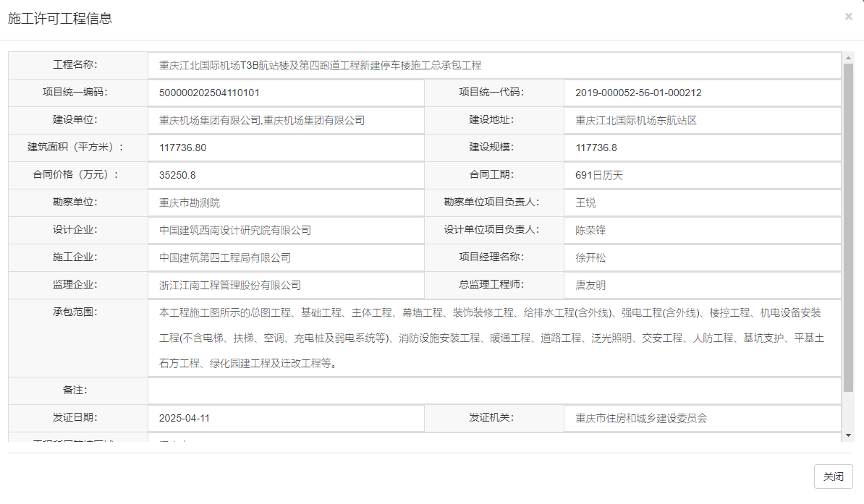Click the design leader link 陈荣锋
This screenshot has width=864, height=504.
click(588, 230)
